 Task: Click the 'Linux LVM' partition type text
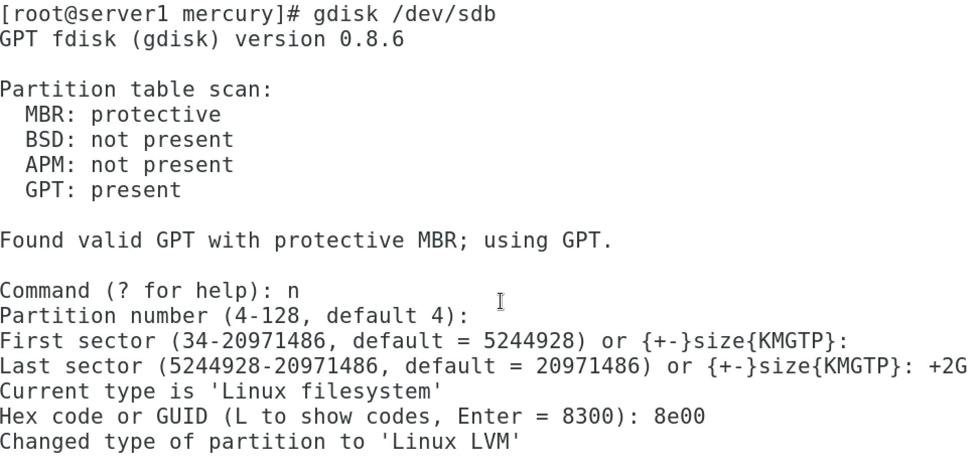tap(450, 442)
